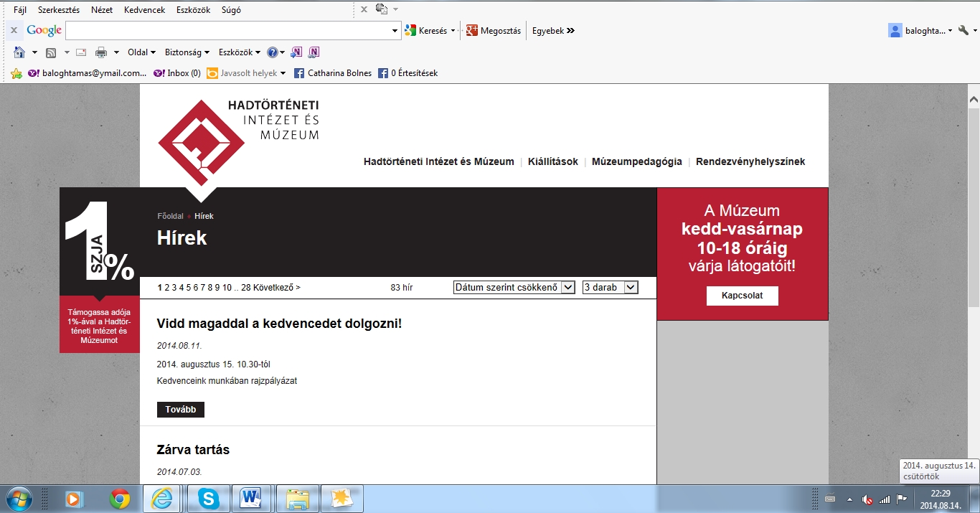Screen dimensions: 980x513
Task: Open the Eszközök menu in the menu bar
Action: pos(192,10)
